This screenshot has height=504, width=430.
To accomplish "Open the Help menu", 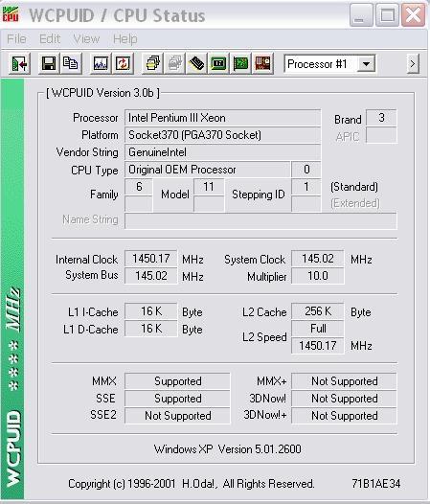I will point(125,39).
